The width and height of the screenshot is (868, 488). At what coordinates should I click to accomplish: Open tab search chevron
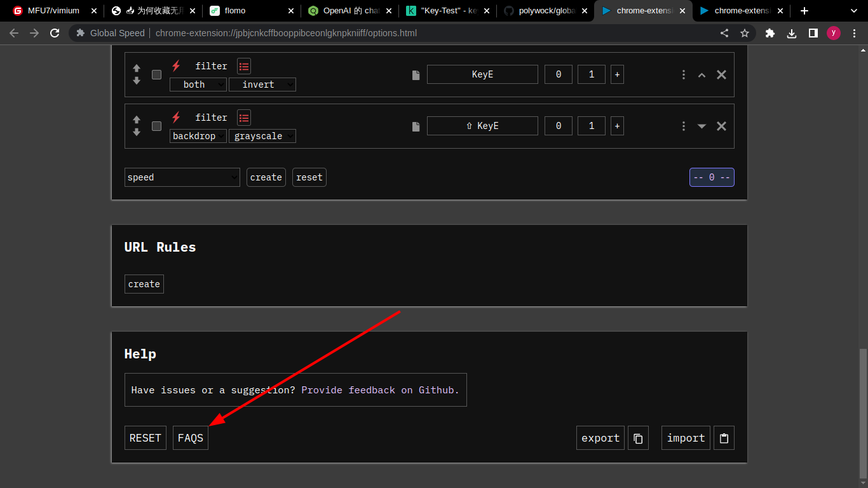click(854, 11)
